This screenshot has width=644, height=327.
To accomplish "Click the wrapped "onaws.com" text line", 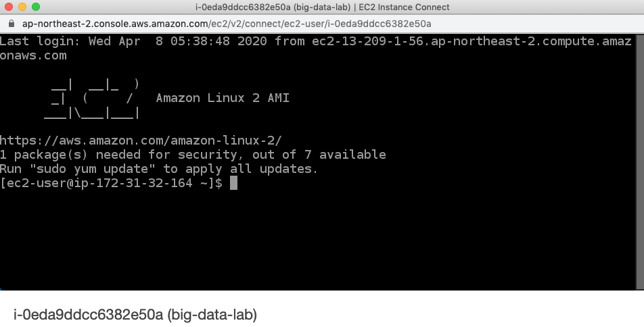I will coord(34,55).
